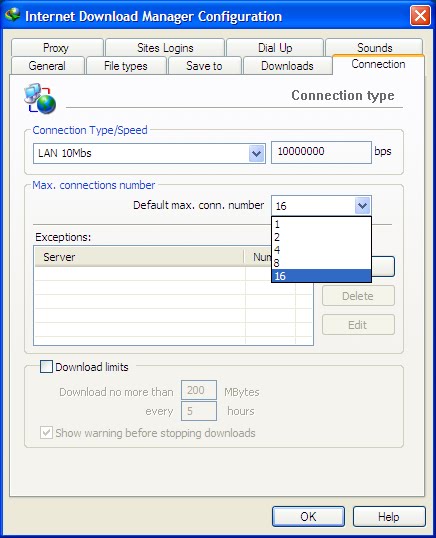Confirm settings with the OK button
The image size is (436, 538).
(x=308, y=516)
